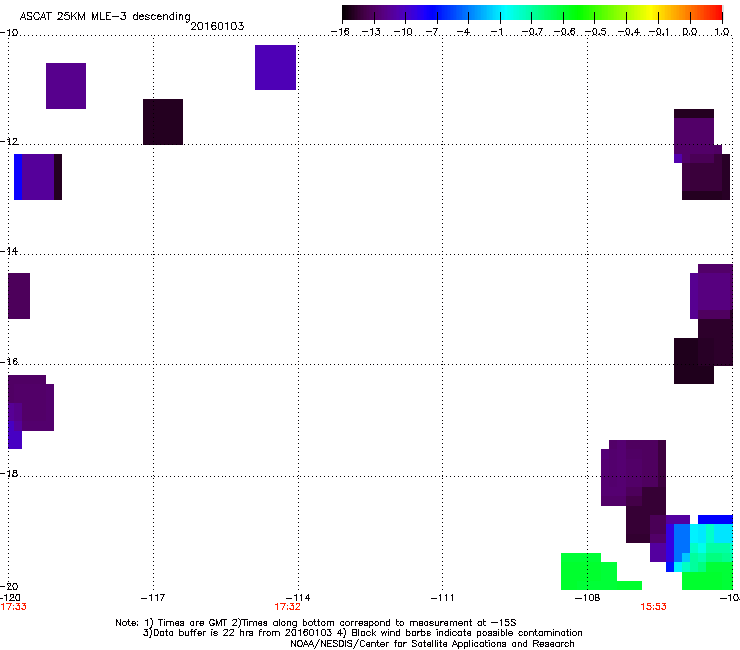The width and height of the screenshot is (740, 650).
Task: Click the blue-edged purple cell below latitude -12
Action: (38, 177)
